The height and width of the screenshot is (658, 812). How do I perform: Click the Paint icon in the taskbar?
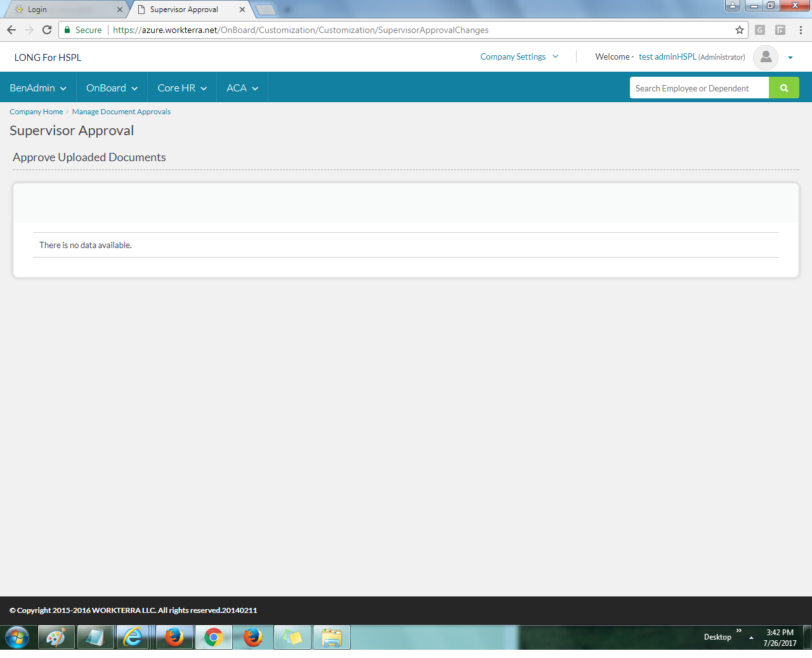tap(56, 637)
